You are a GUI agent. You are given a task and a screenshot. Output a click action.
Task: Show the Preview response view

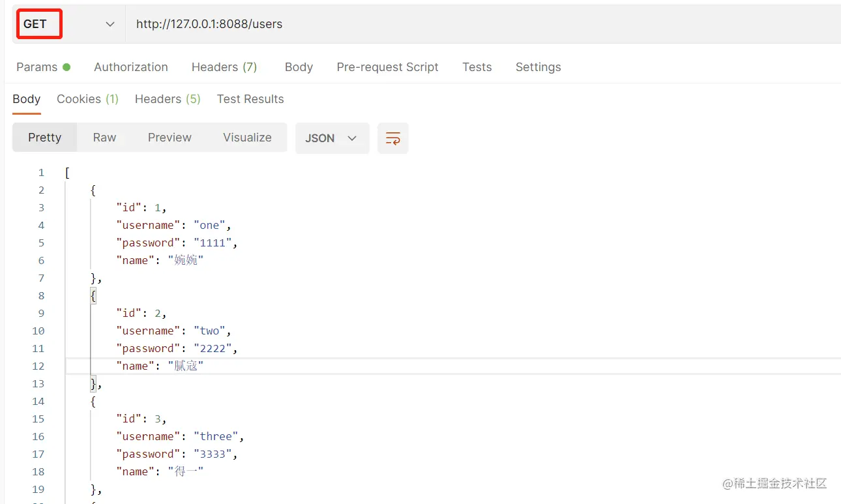(x=170, y=138)
